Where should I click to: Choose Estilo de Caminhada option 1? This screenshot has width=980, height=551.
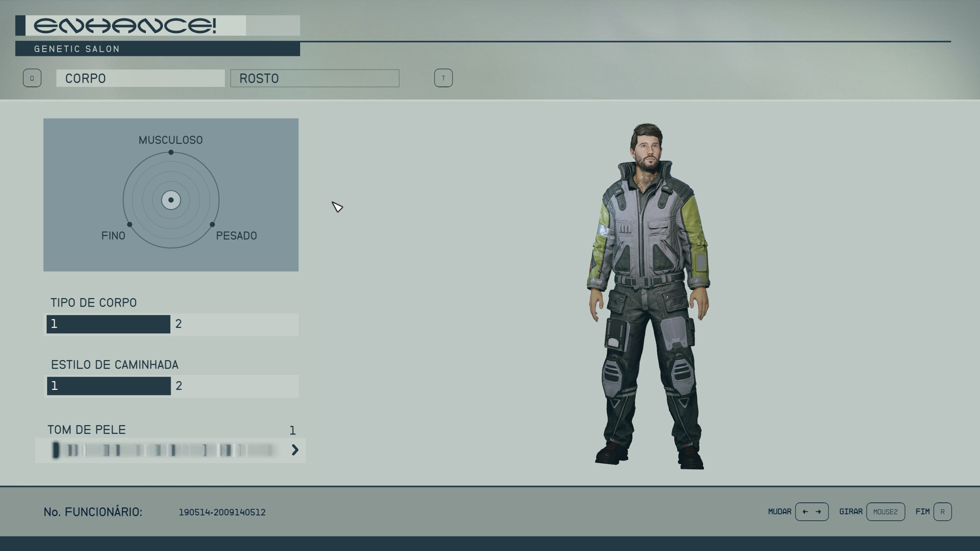click(109, 386)
